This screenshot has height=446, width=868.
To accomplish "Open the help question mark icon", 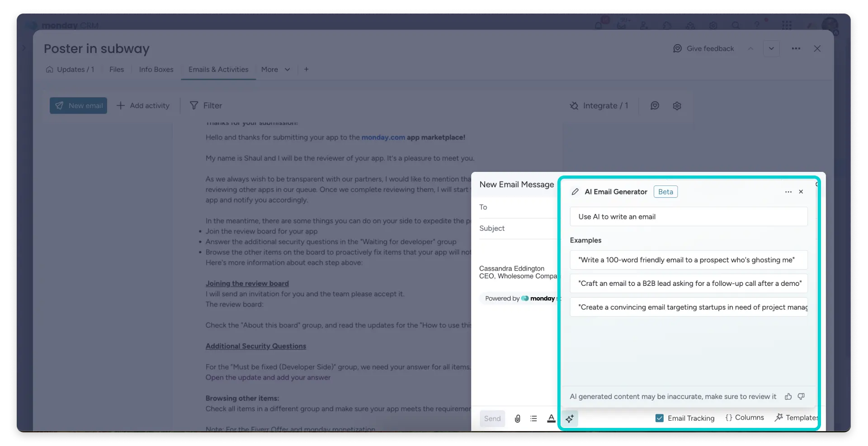I will pos(757,25).
